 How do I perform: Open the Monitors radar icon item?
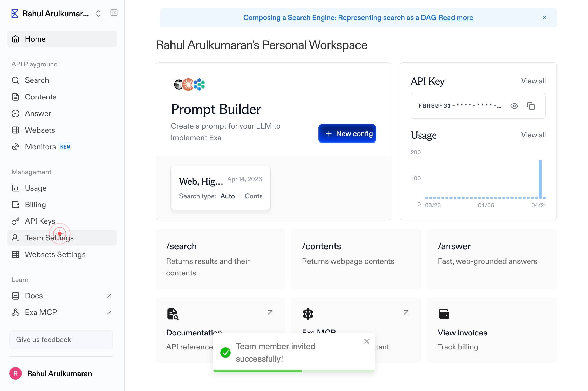tap(16, 147)
